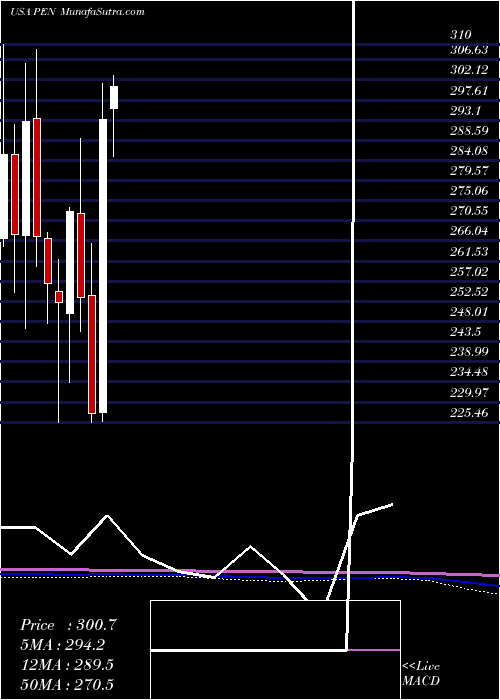Click the 279.57 price axis label
This screenshot has height=700, width=500.
[x=468, y=171]
